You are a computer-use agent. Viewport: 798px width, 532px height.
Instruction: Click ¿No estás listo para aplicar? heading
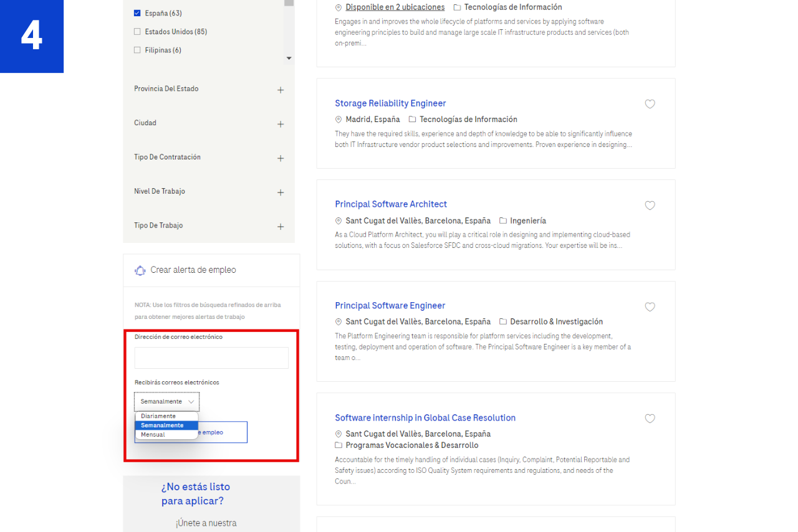196,494
